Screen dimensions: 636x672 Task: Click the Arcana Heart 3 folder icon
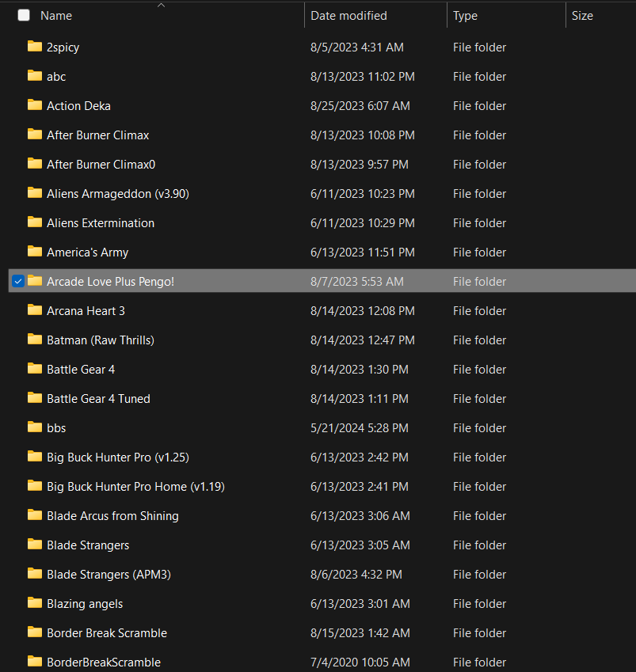35,309
